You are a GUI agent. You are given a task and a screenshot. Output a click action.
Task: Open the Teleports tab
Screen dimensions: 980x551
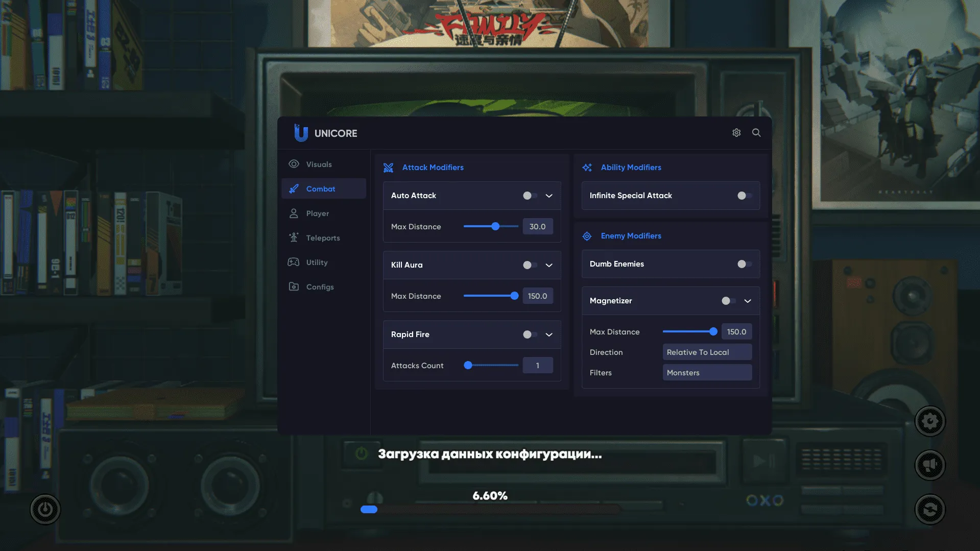tap(323, 238)
